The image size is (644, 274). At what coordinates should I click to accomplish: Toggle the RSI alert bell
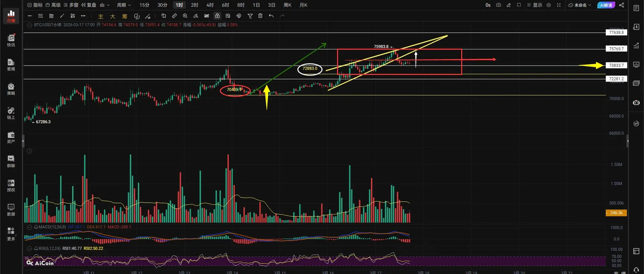click(36, 248)
